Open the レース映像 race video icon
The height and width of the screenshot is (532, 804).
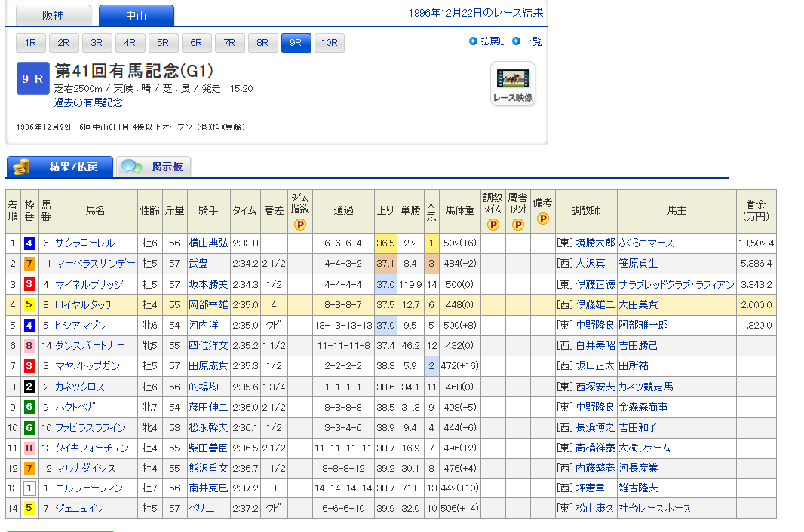(513, 84)
